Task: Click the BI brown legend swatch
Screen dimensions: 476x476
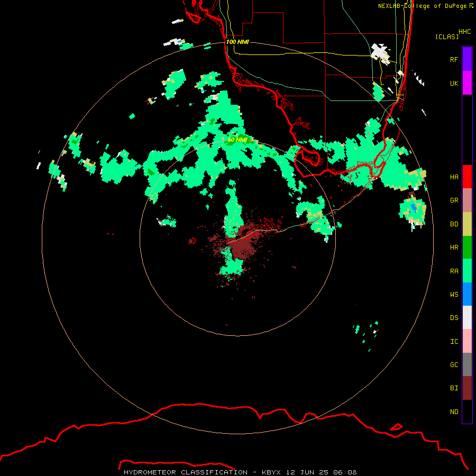Action: (x=467, y=388)
